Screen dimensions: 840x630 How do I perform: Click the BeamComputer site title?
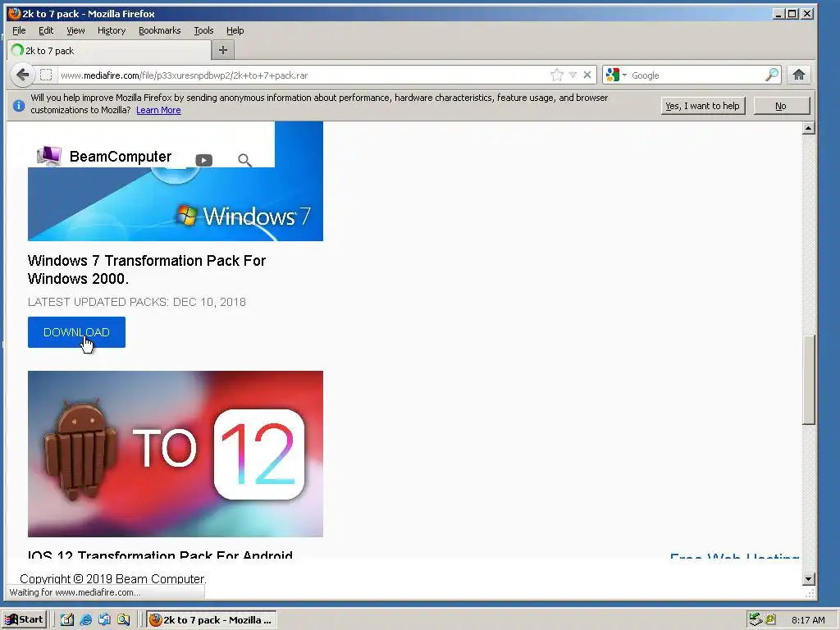coord(121,157)
